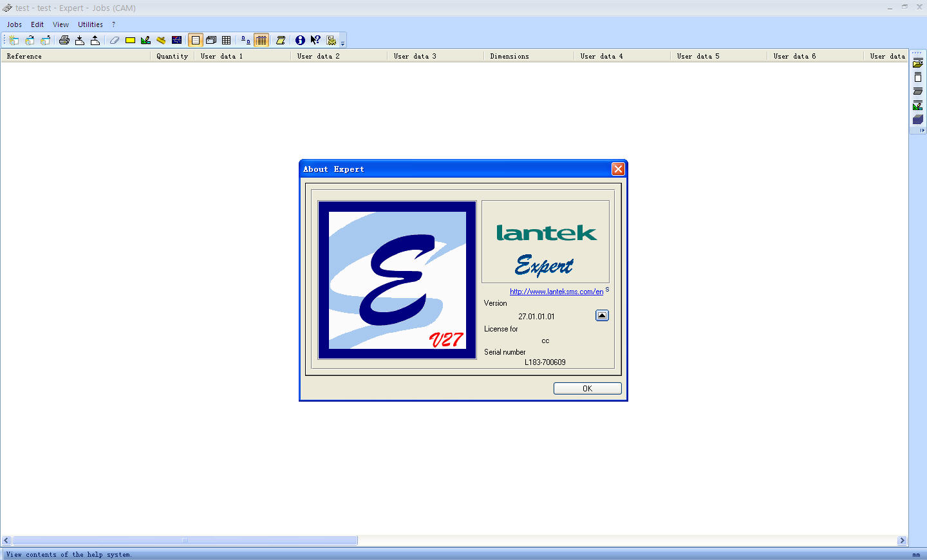Click the User data 2 column header
This screenshot has height=560, width=927.
pyautogui.click(x=339, y=56)
